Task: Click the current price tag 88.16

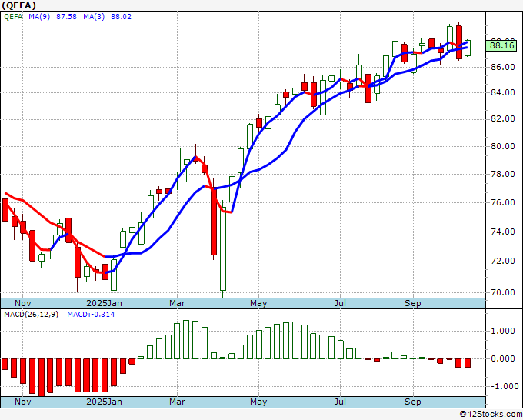Action: (501, 45)
